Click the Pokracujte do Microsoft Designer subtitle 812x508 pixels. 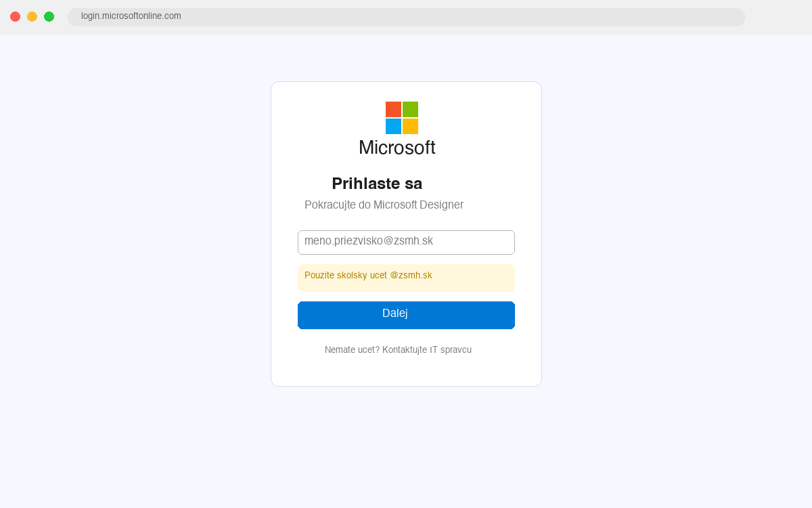384,205
